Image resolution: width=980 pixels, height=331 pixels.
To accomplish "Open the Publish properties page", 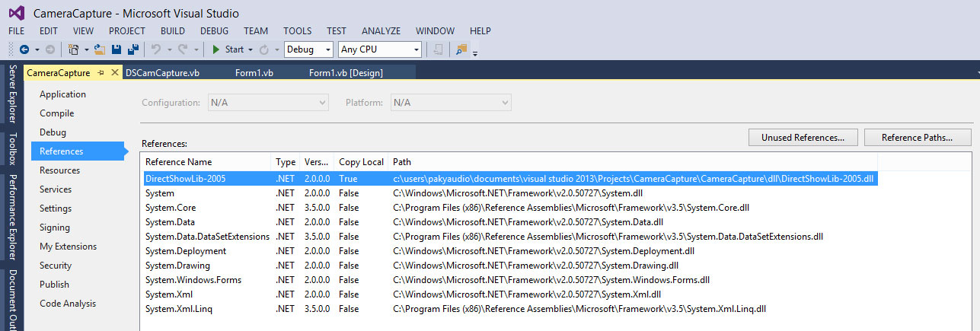I will 54,285.
